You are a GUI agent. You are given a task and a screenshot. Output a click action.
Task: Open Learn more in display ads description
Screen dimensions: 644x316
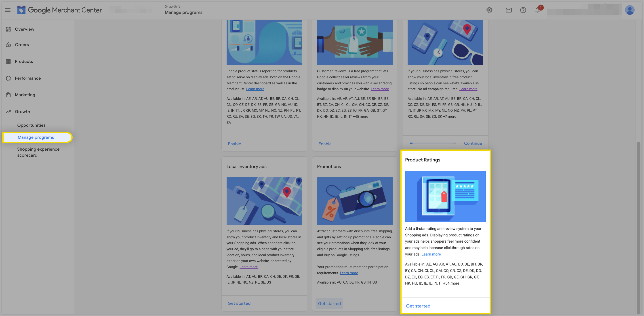pos(255,89)
